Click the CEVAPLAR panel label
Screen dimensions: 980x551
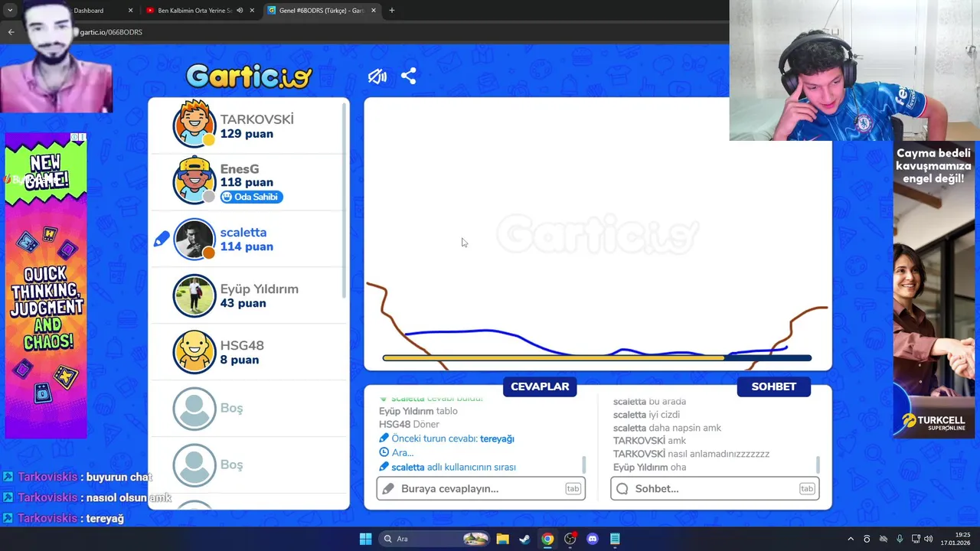540,386
